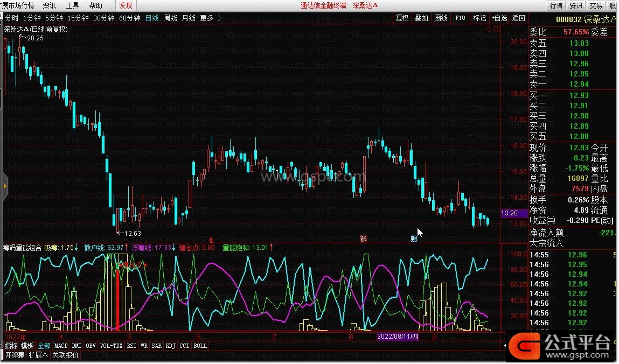Click the small arrow at indicator bar's right end

click(505, 346)
